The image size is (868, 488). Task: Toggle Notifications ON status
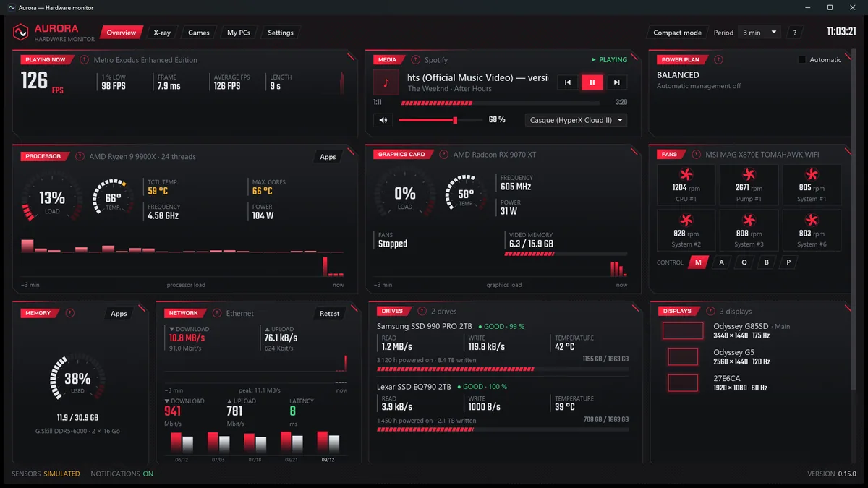tap(148, 474)
